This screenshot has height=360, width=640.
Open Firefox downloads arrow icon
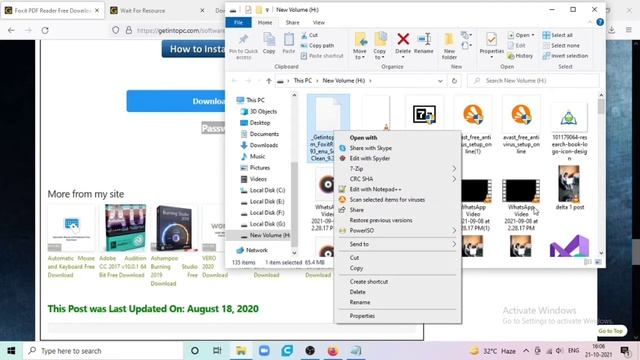(611, 30)
